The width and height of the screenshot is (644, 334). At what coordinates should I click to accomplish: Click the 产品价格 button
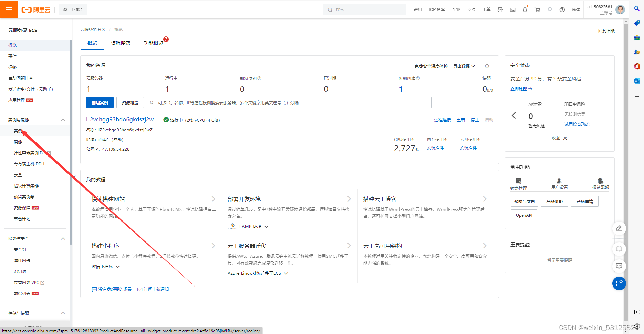pos(554,201)
